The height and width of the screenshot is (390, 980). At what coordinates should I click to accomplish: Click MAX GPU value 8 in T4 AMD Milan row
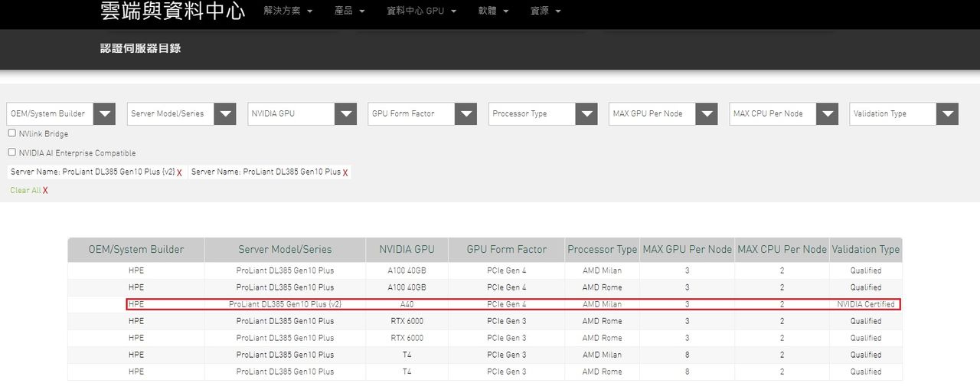[687, 355]
